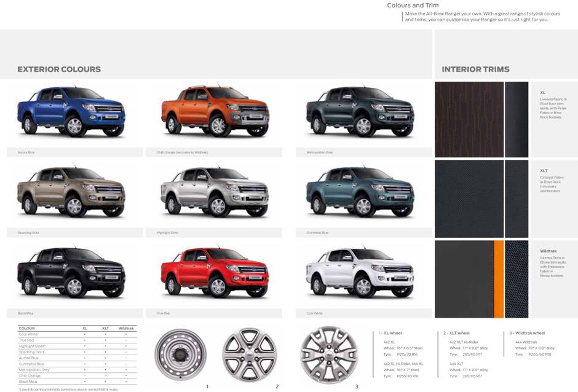Click the 'Colours and Trim' page title
The height and width of the screenshot is (392, 578).
pos(413,6)
